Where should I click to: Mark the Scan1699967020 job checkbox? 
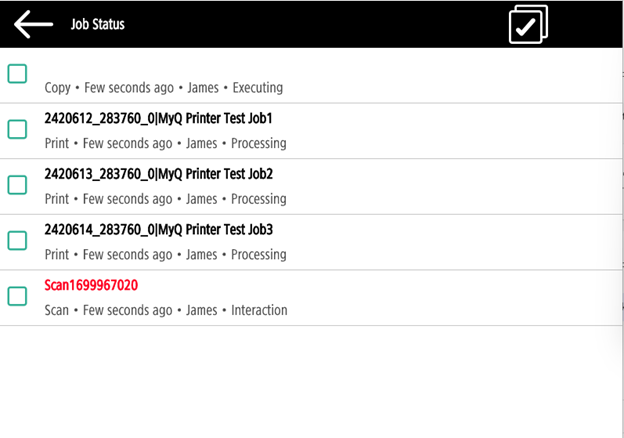coord(17,296)
